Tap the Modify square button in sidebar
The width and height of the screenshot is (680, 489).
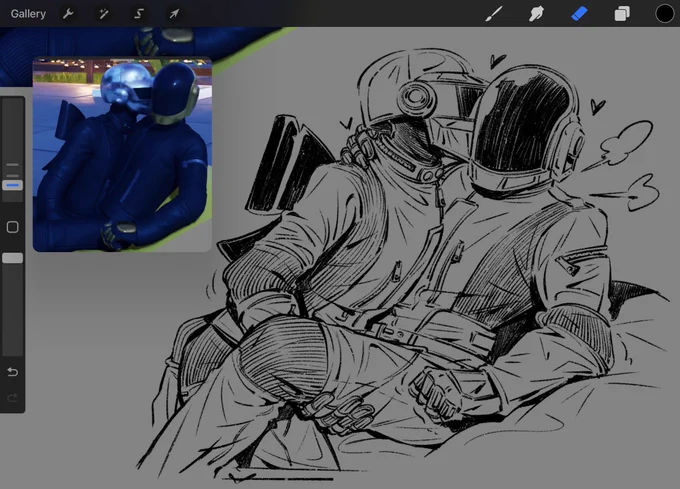point(13,227)
